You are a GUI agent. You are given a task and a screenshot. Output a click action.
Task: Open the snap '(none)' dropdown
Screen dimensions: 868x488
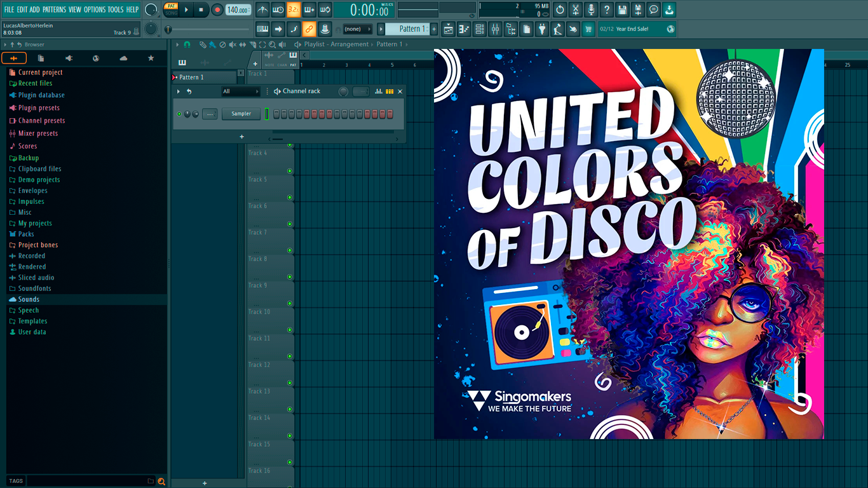coord(357,29)
